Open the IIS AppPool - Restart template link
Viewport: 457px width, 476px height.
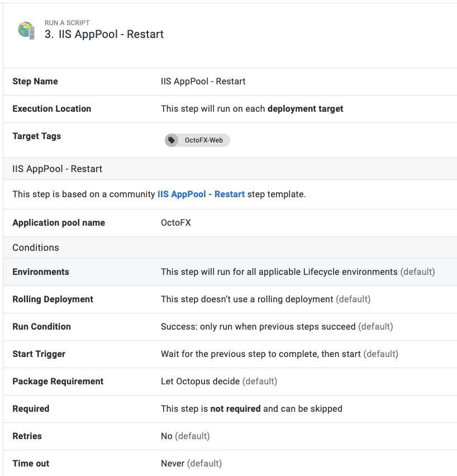click(201, 194)
